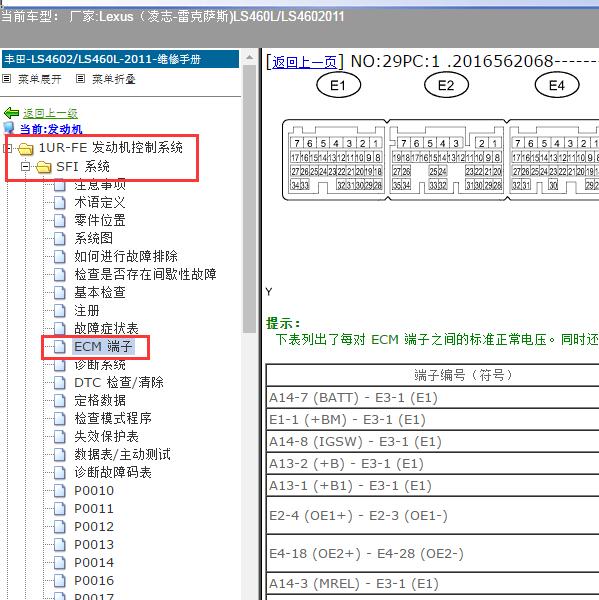Screen dimensions: 599x600
Task: Click the page icon beside P0010
Action: pos(59,491)
